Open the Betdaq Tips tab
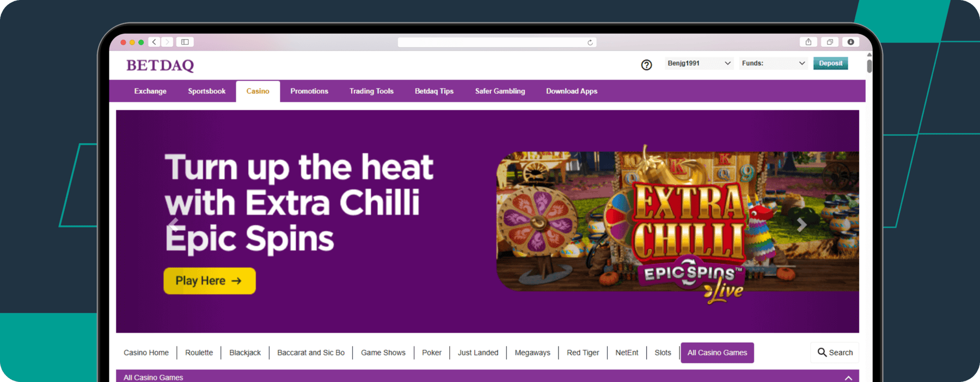The height and width of the screenshot is (382, 980). tap(434, 91)
